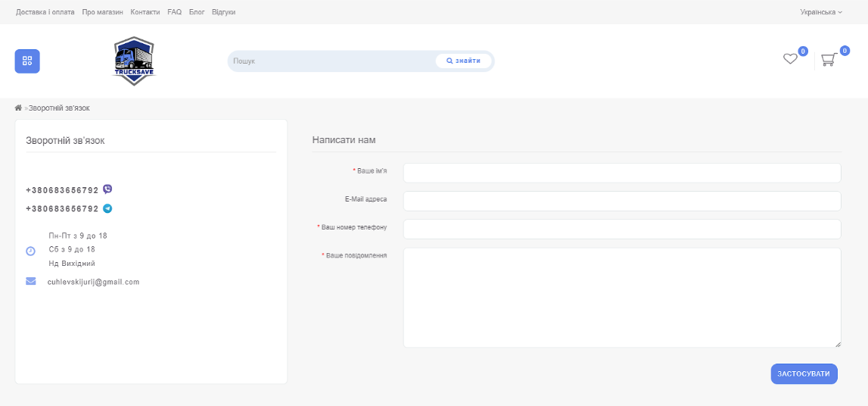Open the shopping cart icon
Screen dimensions: 868x406
829,60
